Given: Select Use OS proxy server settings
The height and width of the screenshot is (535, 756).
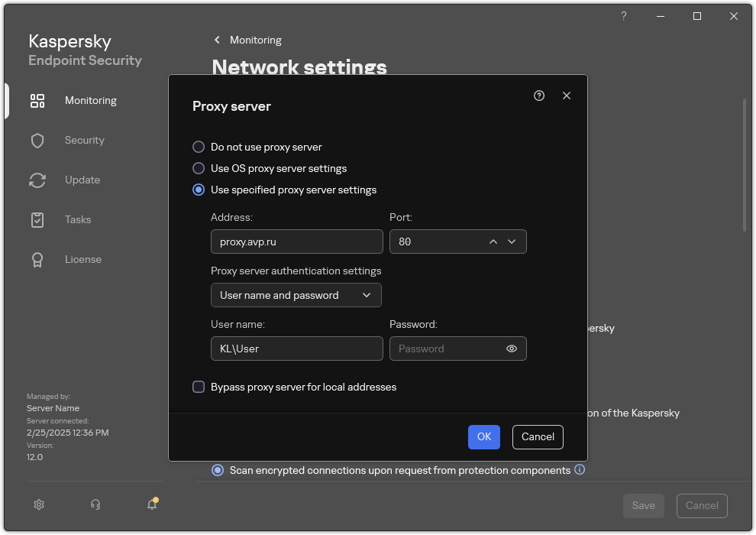Looking at the screenshot, I should click(x=199, y=168).
